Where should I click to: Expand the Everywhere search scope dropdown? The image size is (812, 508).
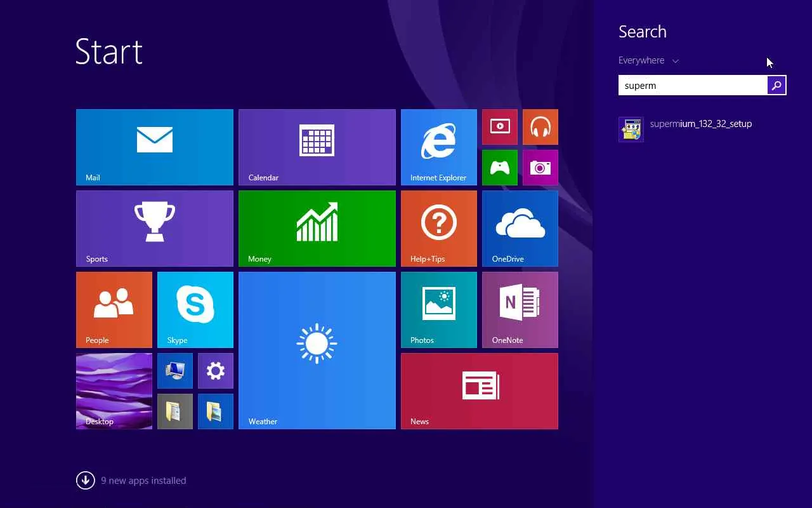tap(648, 60)
